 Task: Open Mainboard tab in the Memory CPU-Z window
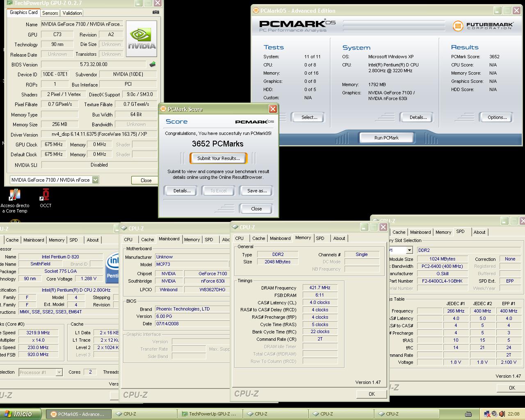tap(280, 238)
